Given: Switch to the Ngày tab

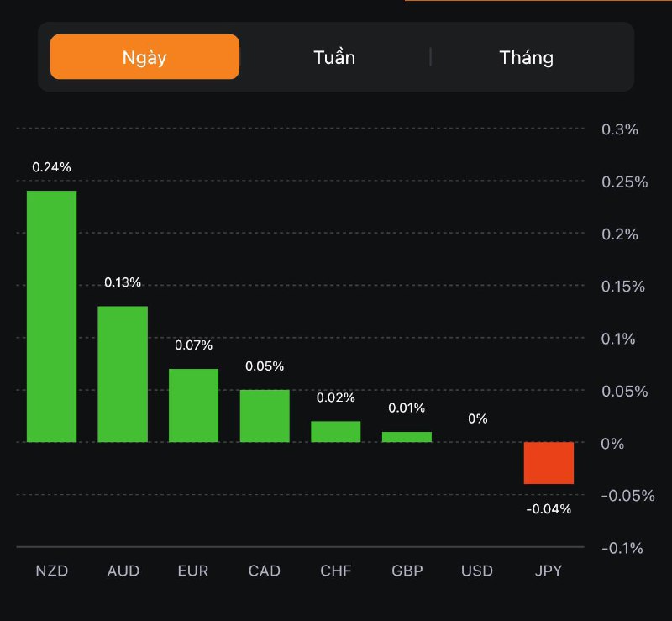Looking at the screenshot, I should pos(144,57).
